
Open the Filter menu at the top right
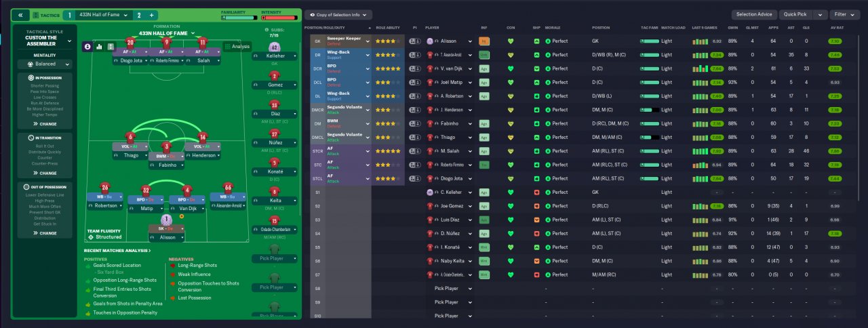[x=844, y=14]
